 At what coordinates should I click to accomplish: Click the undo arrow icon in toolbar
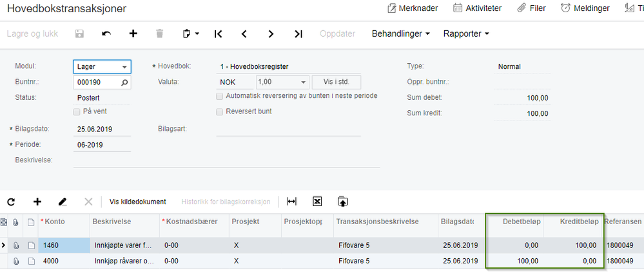pos(106,33)
